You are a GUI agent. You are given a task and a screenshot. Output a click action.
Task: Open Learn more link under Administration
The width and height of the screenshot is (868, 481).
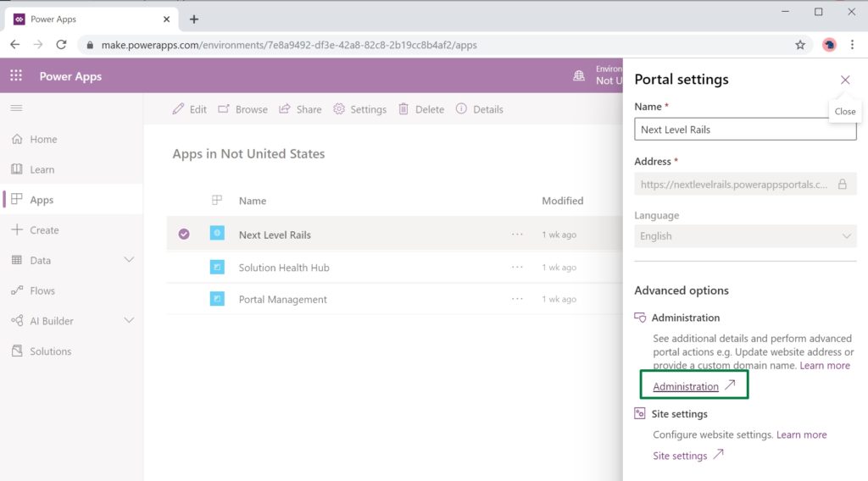coord(824,366)
